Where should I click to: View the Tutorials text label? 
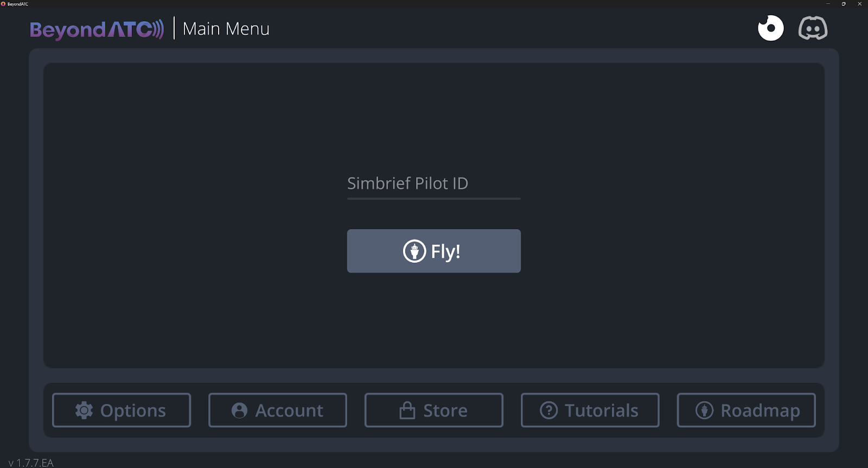tap(601, 411)
